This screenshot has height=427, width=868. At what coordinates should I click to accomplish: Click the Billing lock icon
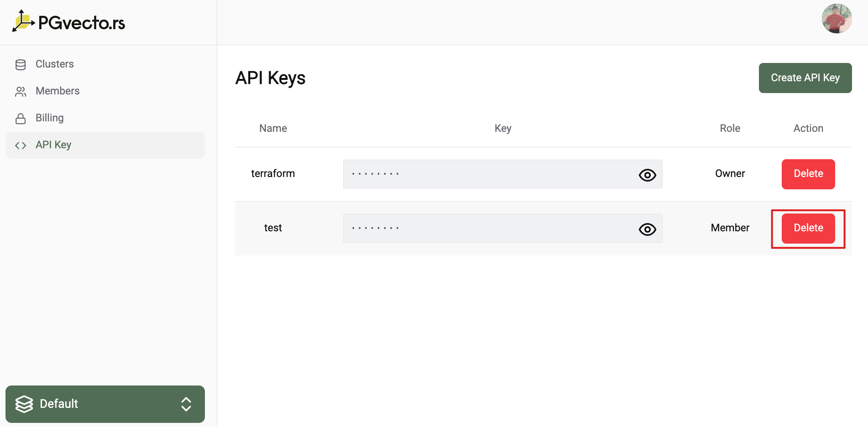coord(21,119)
